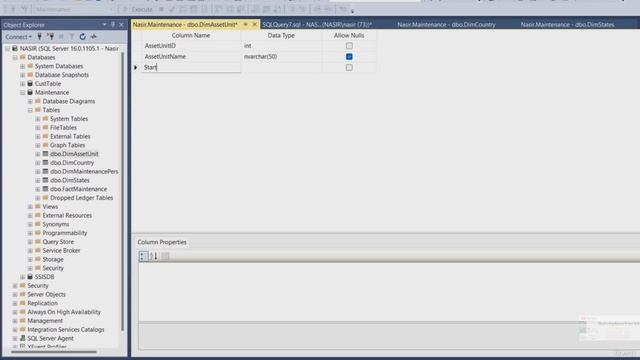Collapse the Databases node

pos(15,58)
